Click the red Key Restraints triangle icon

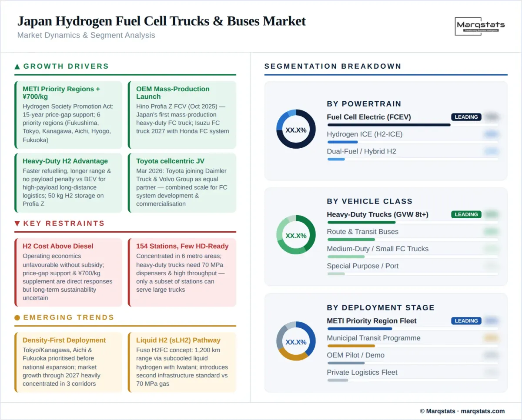coord(17,223)
